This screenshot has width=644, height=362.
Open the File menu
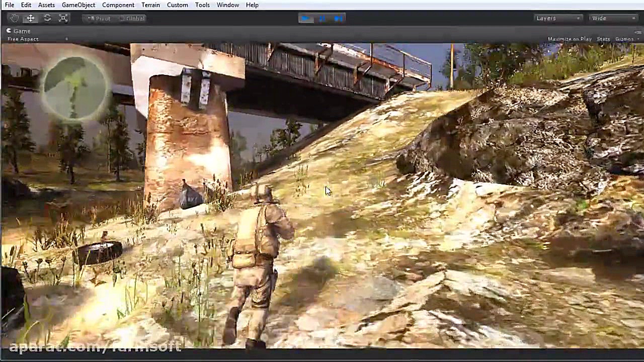click(x=10, y=5)
